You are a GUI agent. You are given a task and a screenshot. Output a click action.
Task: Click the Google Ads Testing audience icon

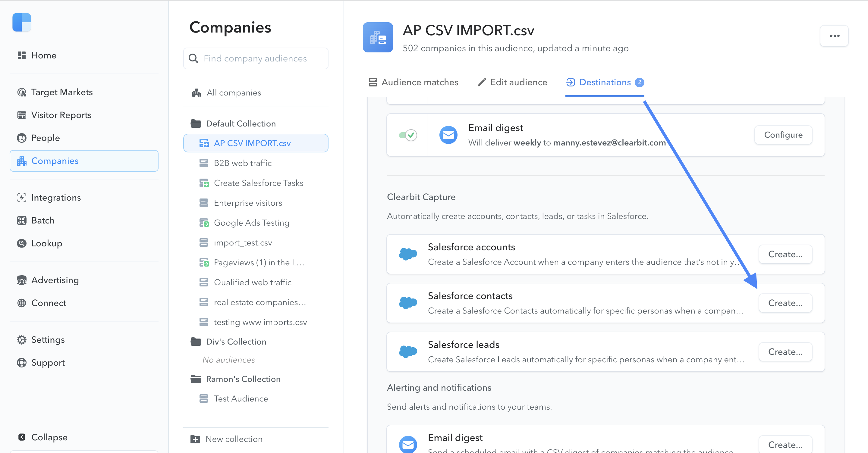point(204,223)
